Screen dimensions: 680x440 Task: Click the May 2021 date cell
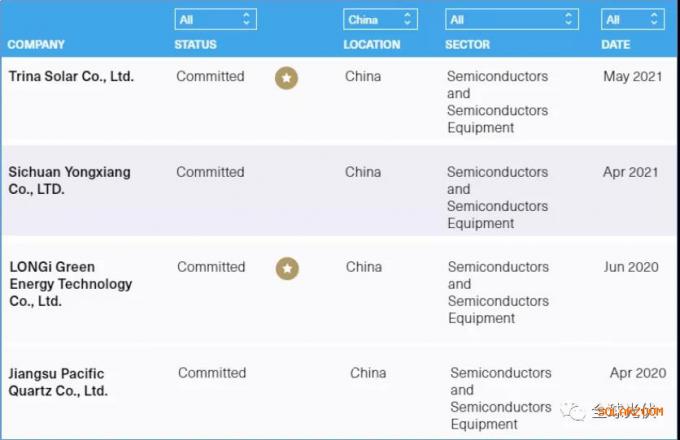(631, 76)
